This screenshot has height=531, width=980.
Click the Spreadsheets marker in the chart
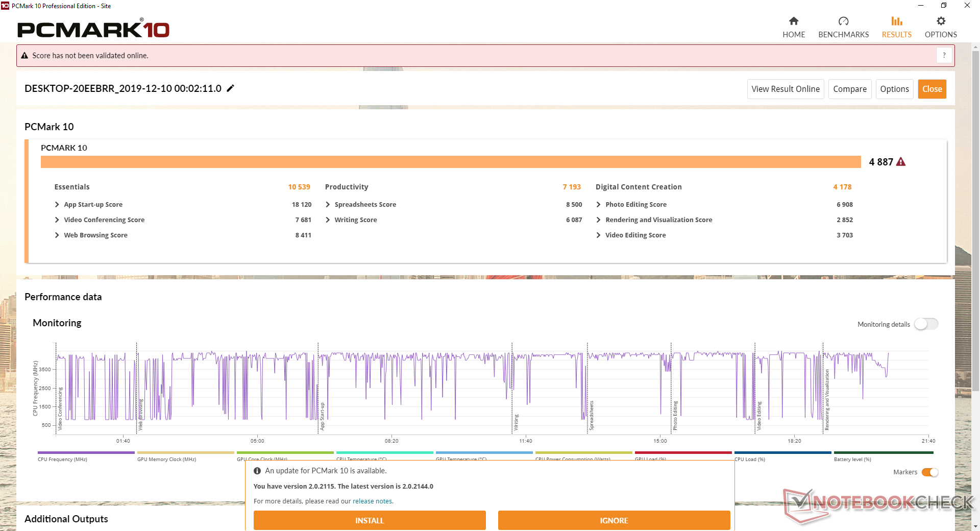coord(592,416)
